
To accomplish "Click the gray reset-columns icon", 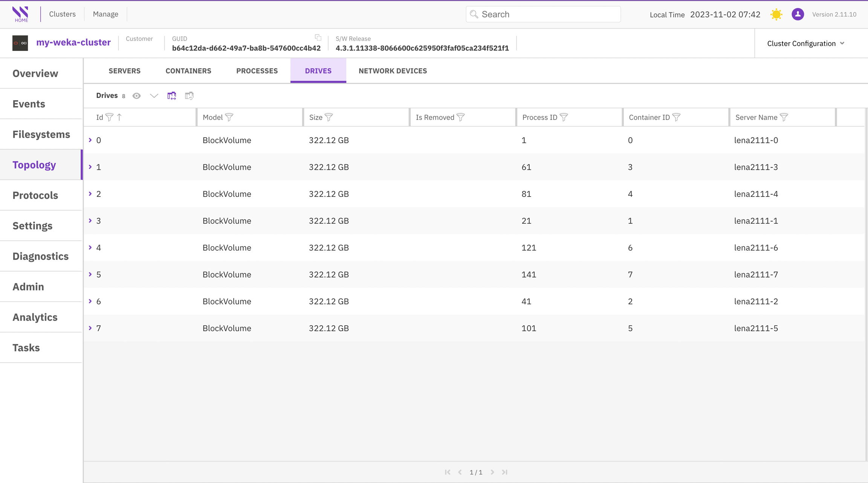I will 189,96.
